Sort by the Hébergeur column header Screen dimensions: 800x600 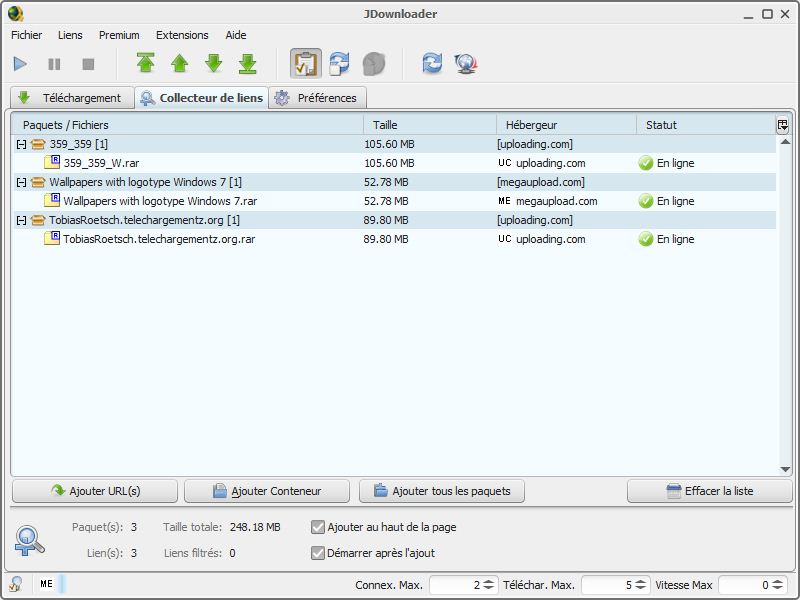click(x=566, y=125)
